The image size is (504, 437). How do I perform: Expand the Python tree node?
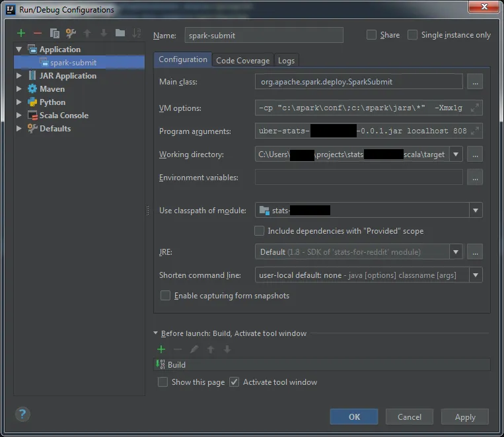click(19, 102)
